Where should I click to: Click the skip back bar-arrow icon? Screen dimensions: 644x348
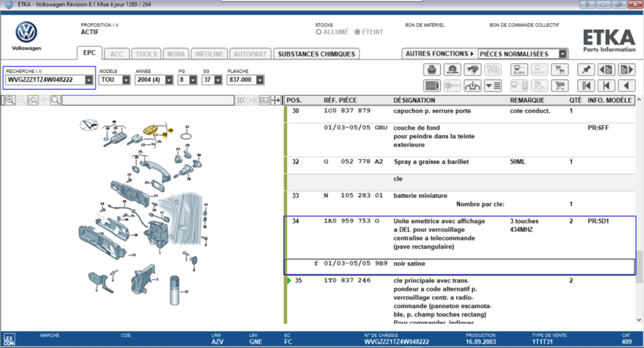[x=606, y=86]
